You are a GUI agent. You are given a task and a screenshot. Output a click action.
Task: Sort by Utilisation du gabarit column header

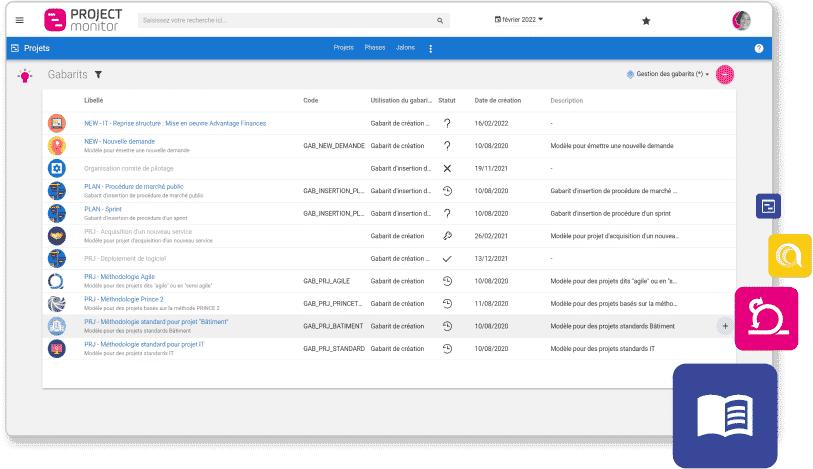pos(401,101)
